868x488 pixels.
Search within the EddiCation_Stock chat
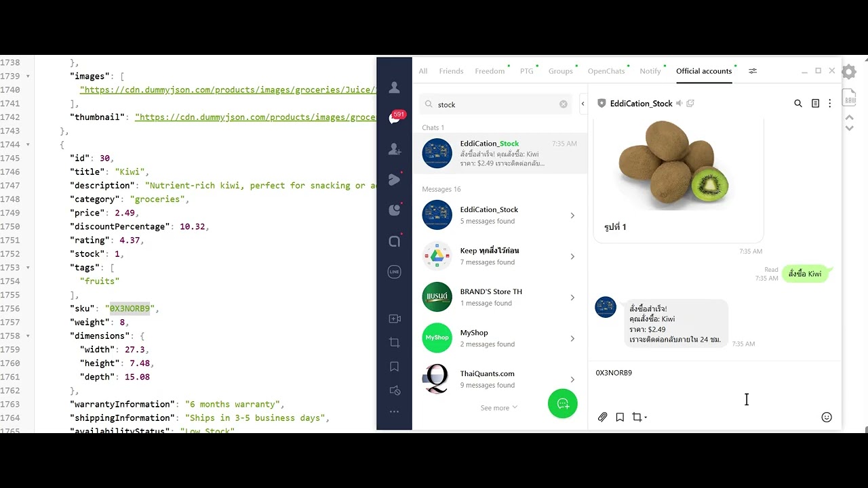(798, 104)
